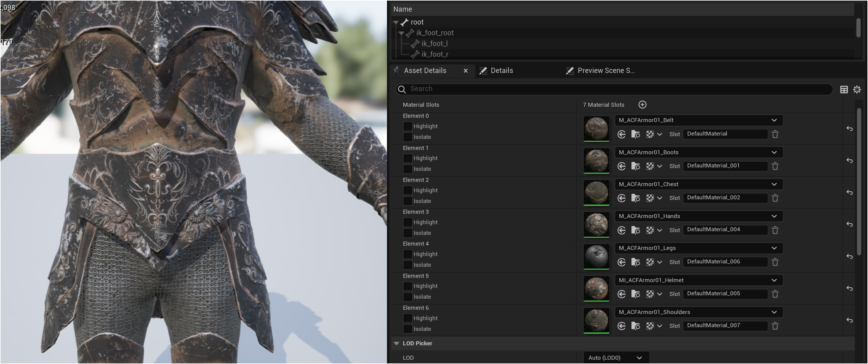This screenshot has width=868, height=364.
Task: Use selected asset for Legs material
Action: click(x=621, y=262)
